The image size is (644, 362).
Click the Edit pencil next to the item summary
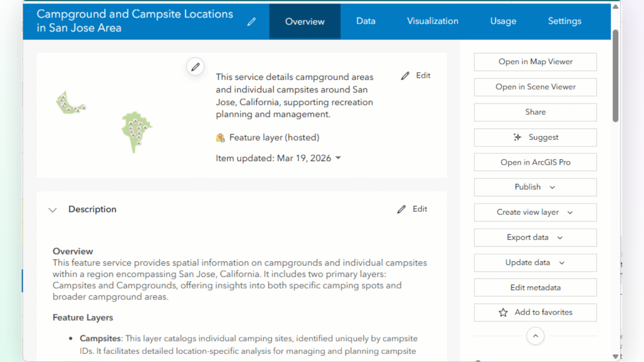(406, 75)
